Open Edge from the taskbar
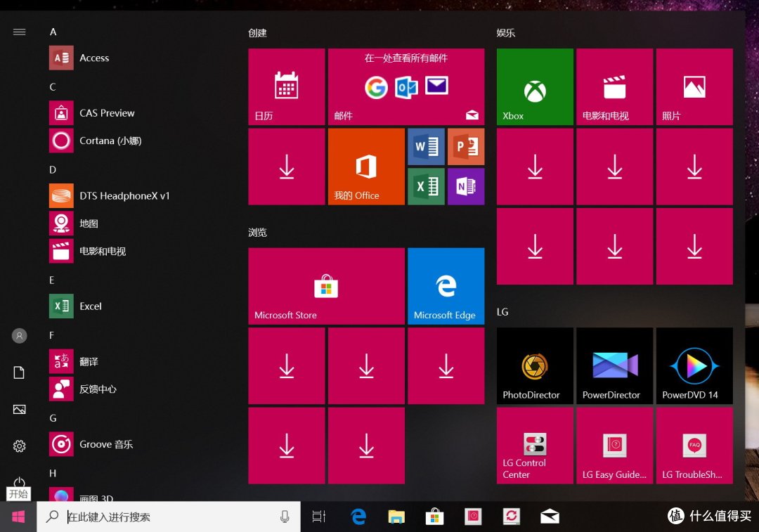 [x=358, y=517]
